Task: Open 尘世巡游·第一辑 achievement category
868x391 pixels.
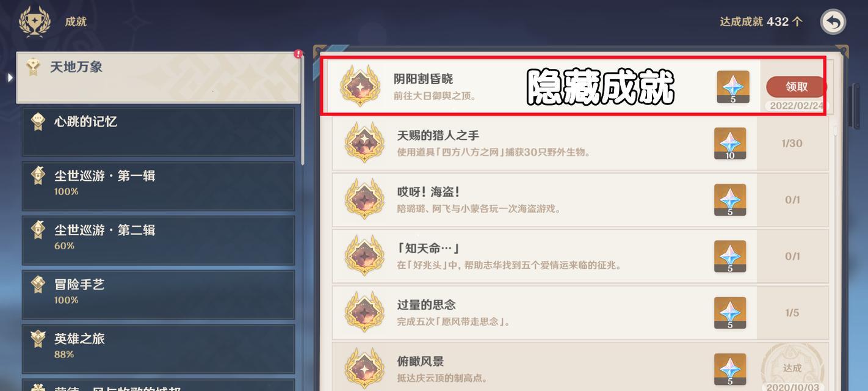Action: pos(158,186)
